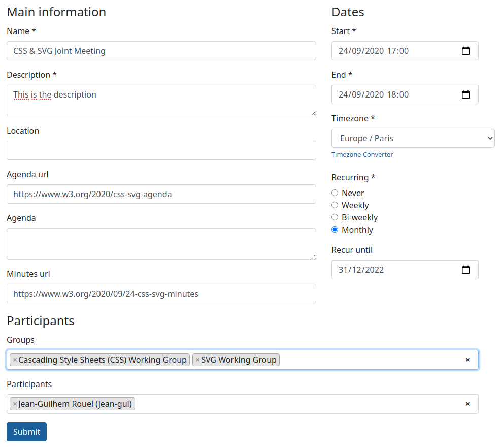Click the Minutes url input field
501x448 pixels.
pyautogui.click(x=161, y=294)
